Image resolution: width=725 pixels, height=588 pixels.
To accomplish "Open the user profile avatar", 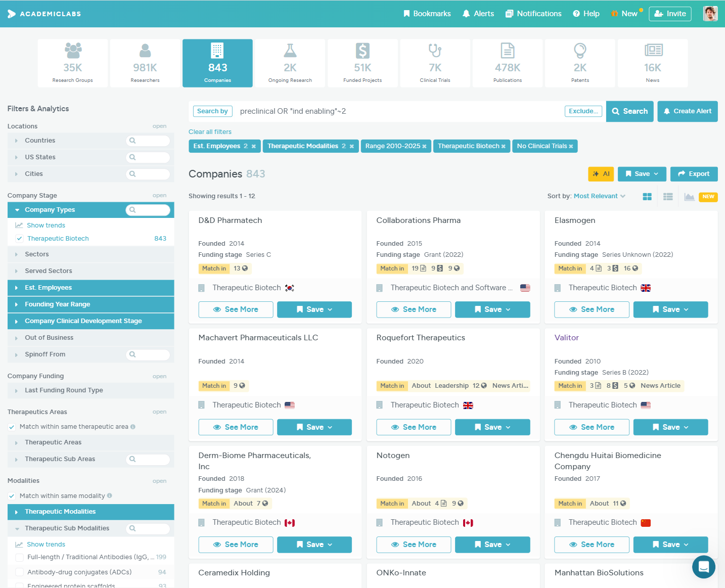I will click(x=710, y=14).
